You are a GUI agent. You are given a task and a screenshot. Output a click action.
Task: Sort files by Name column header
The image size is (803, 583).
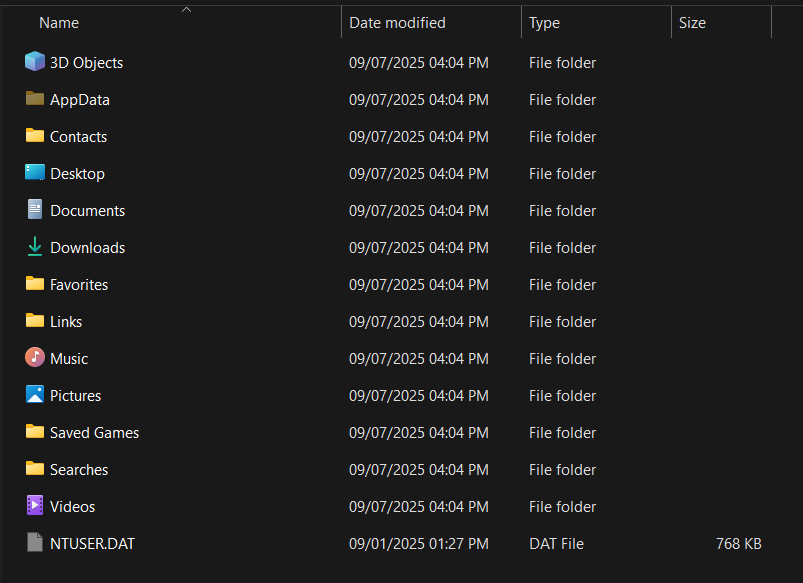point(59,23)
